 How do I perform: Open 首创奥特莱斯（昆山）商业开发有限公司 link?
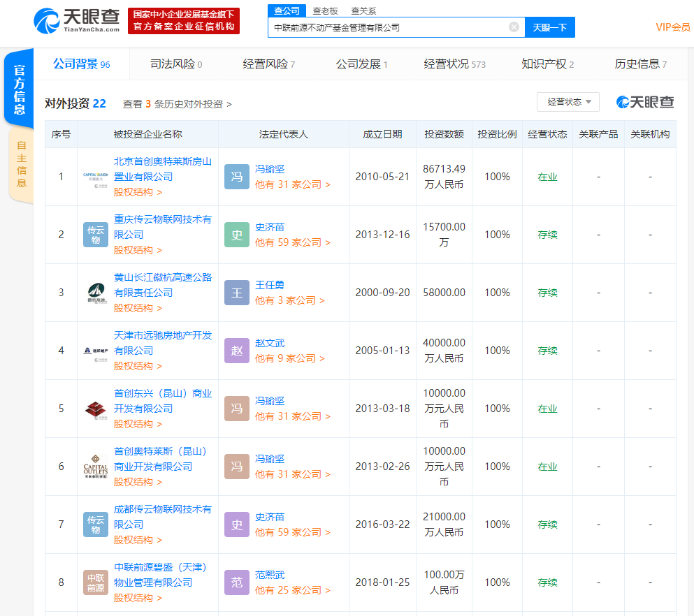(160, 459)
